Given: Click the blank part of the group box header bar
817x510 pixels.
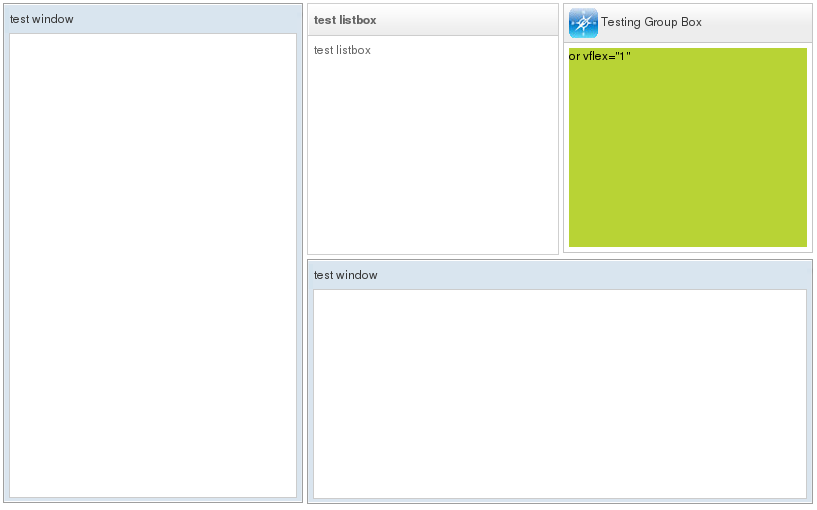Looking at the screenshot, I should coord(760,22).
